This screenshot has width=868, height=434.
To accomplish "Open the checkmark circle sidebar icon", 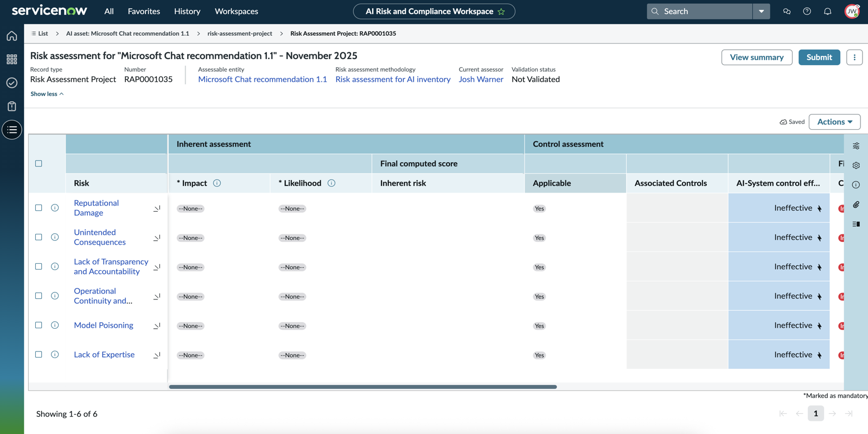I will click(12, 82).
